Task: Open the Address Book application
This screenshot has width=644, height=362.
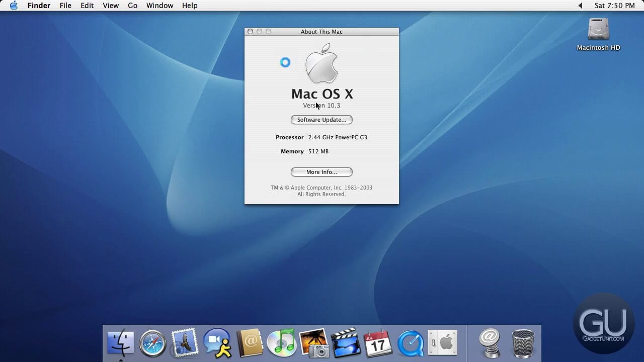Action: click(x=249, y=343)
